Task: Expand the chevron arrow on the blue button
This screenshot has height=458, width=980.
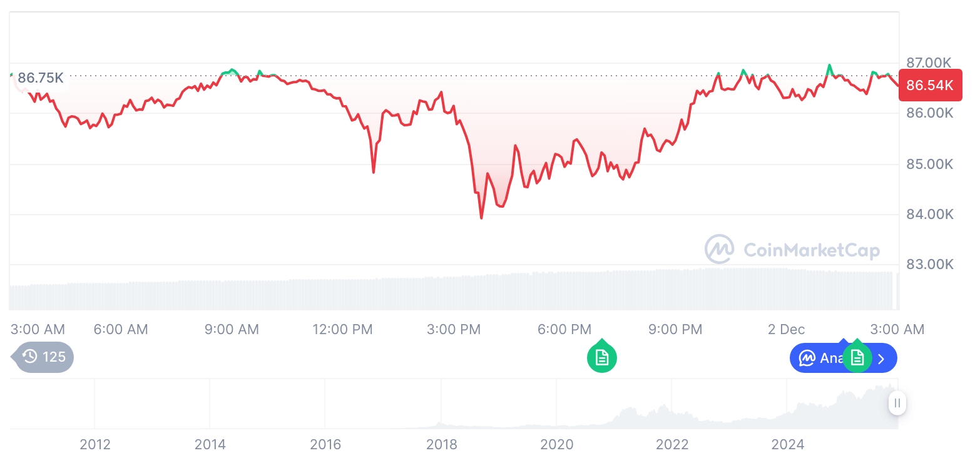Action: [x=882, y=359]
